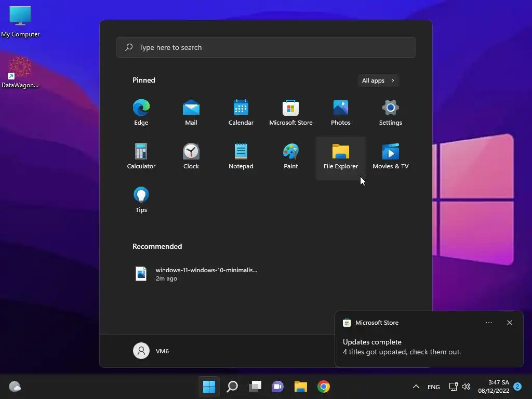The image size is (532, 399).
Task: Show All apps list
Action: (x=378, y=81)
